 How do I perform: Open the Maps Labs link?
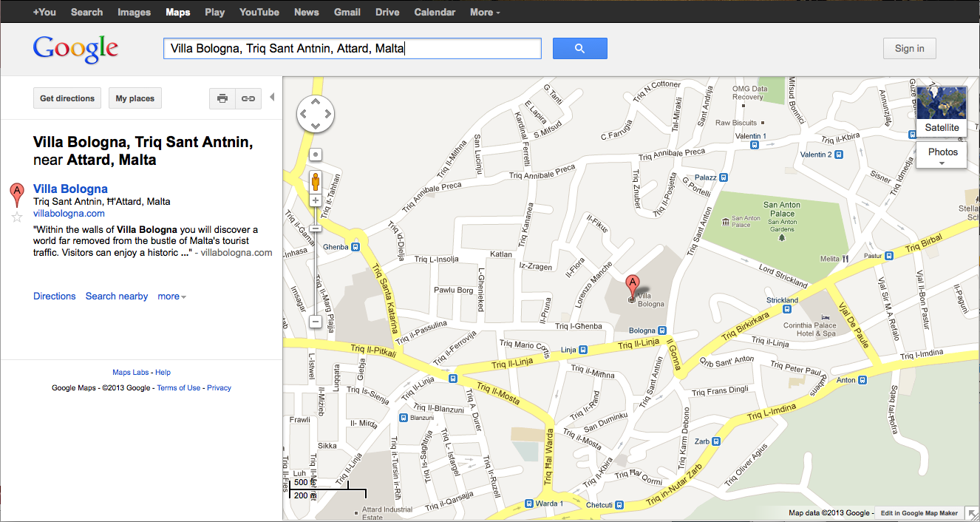pos(131,373)
